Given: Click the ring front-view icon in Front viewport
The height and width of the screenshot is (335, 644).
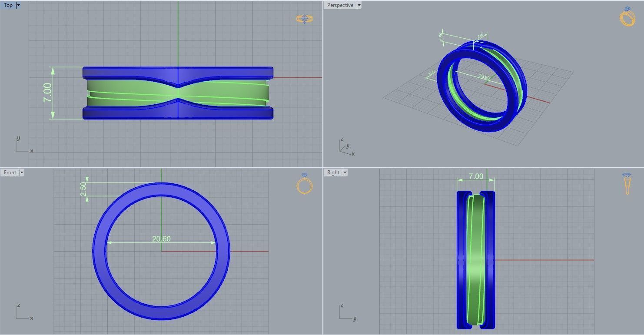Looking at the screenshot, I should tap(305, 183).
